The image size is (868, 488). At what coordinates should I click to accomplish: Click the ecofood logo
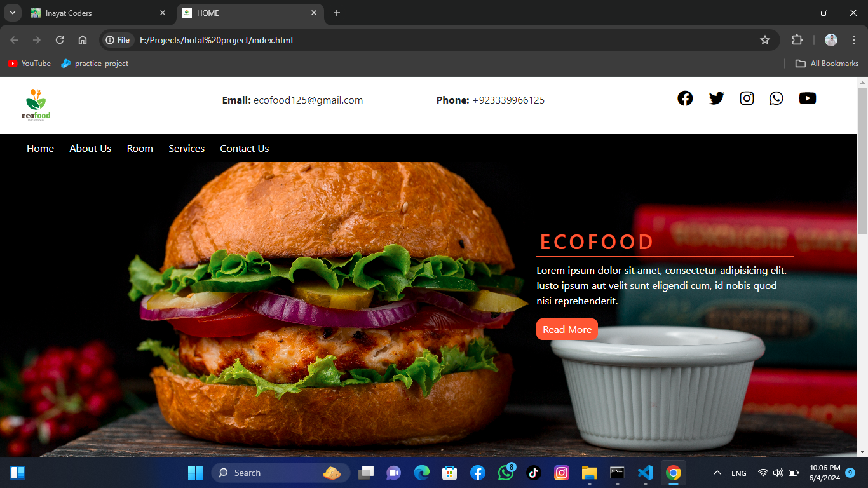[36, 105]
